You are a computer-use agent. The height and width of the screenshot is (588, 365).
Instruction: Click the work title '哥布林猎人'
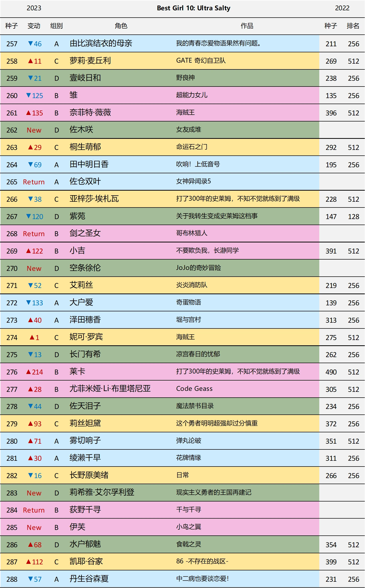point(192,233)
